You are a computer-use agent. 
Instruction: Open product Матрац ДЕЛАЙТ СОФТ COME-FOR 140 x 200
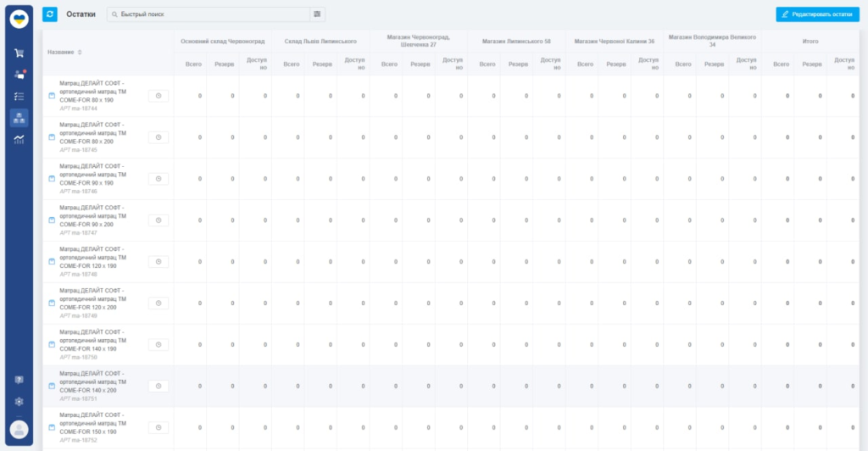pyautogui.click(x=92, y=381)
